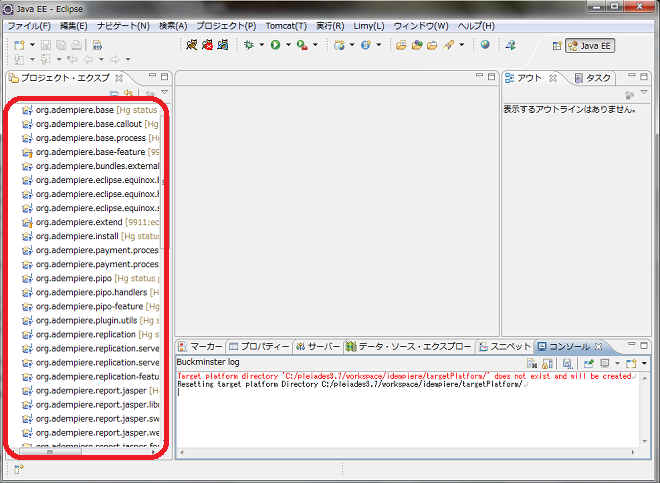660x483 pixels.
Task: Select org.adempiere.plugin.utils project
Action: [x=90, y=320]
